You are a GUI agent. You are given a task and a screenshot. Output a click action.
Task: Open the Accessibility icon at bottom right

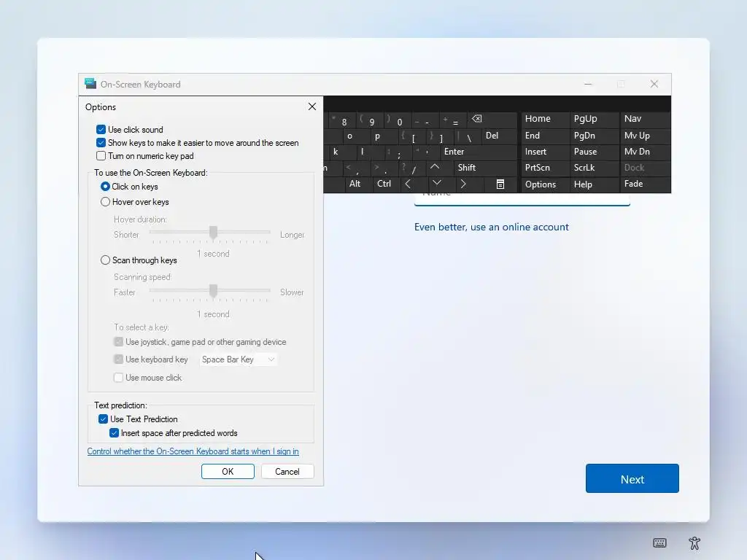coord(694,542)
